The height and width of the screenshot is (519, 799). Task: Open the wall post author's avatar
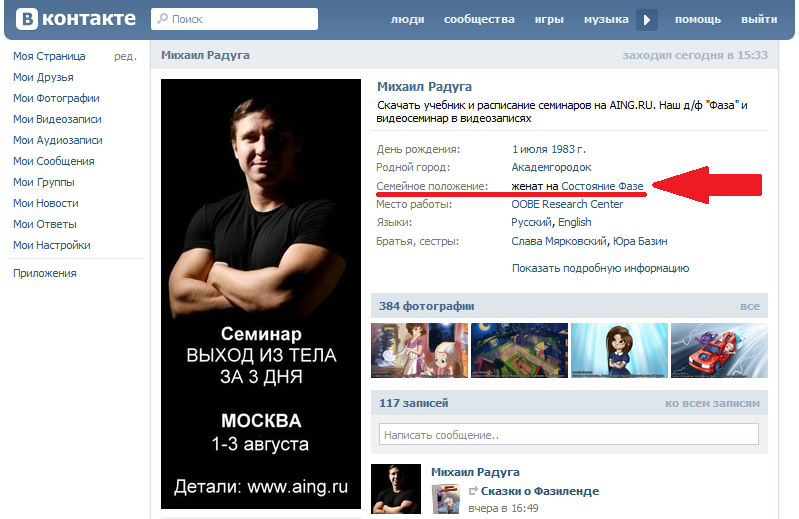396,488
